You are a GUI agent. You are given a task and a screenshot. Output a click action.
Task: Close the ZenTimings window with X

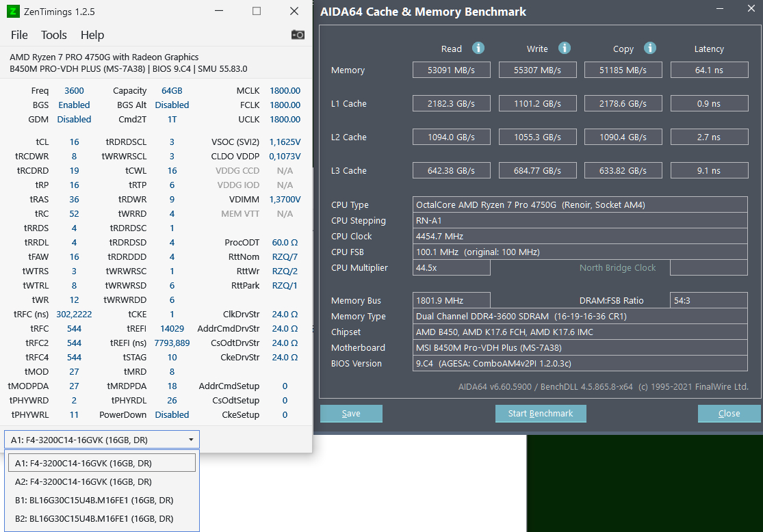(294, 11)
